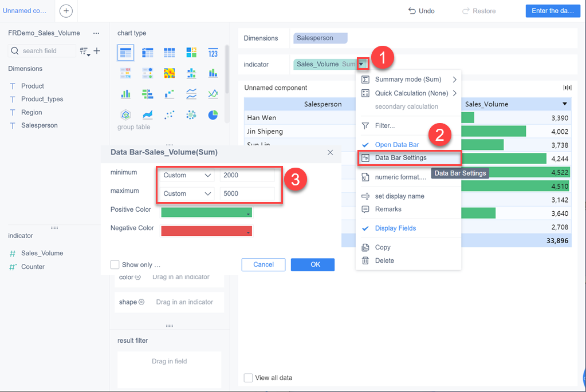Close the Data Bar dialog
The height and width of the screenshot is (392, 586).
tap(330, 152)
